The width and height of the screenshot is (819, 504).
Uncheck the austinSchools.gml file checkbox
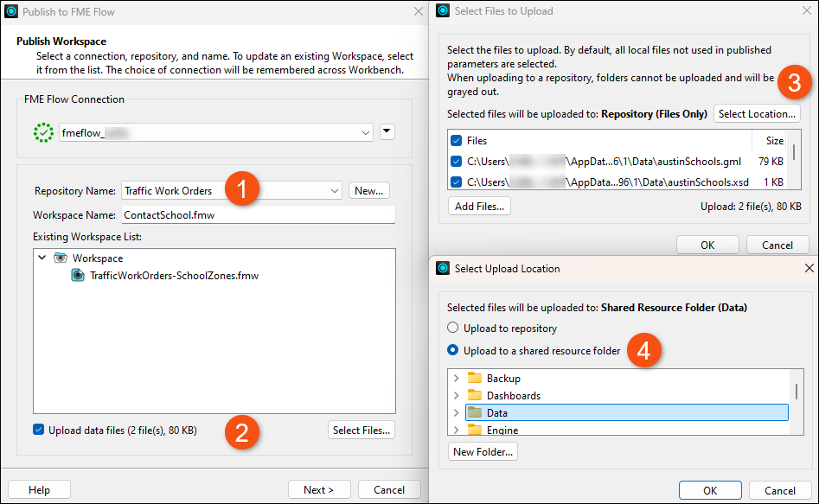(457, 162)
